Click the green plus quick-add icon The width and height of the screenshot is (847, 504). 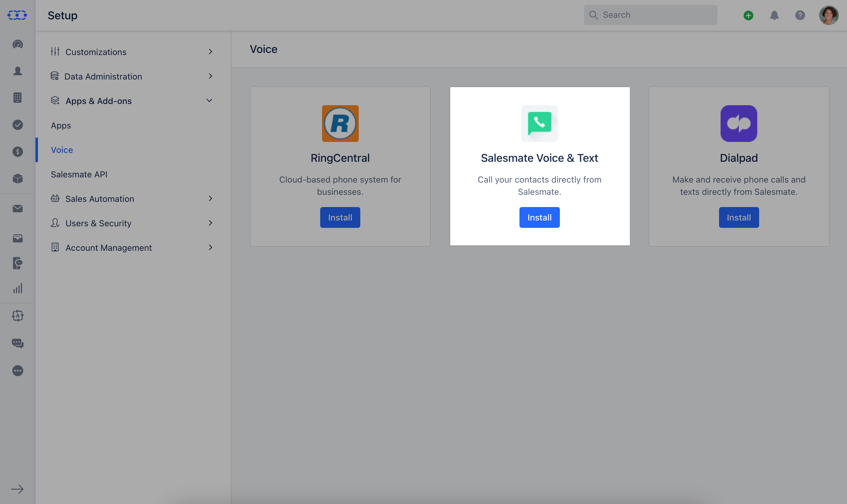(748, 15)
